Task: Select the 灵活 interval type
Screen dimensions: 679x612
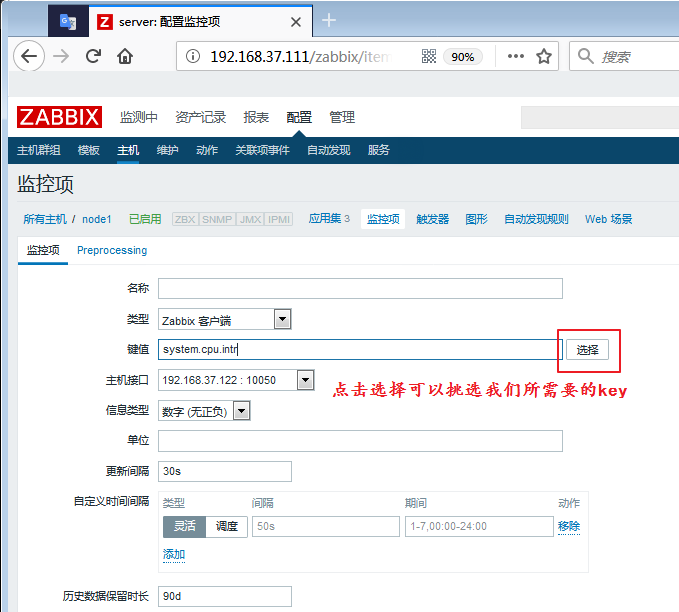Action: [x=184, y=526]
